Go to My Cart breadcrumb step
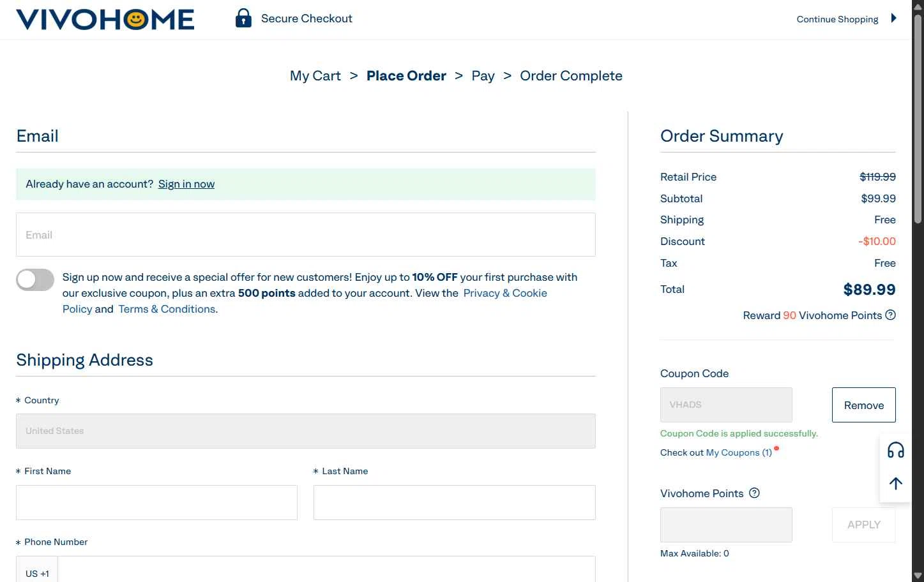This screenshot has width=924, height=582. 315,76
